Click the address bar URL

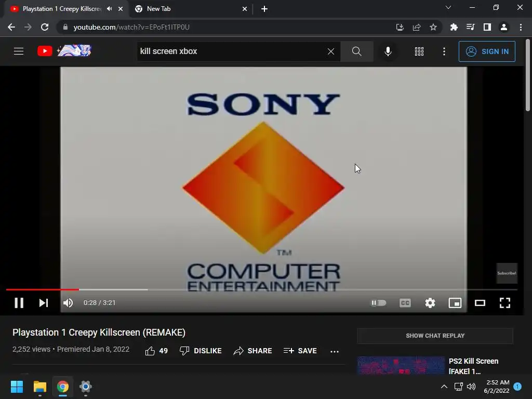131,27
